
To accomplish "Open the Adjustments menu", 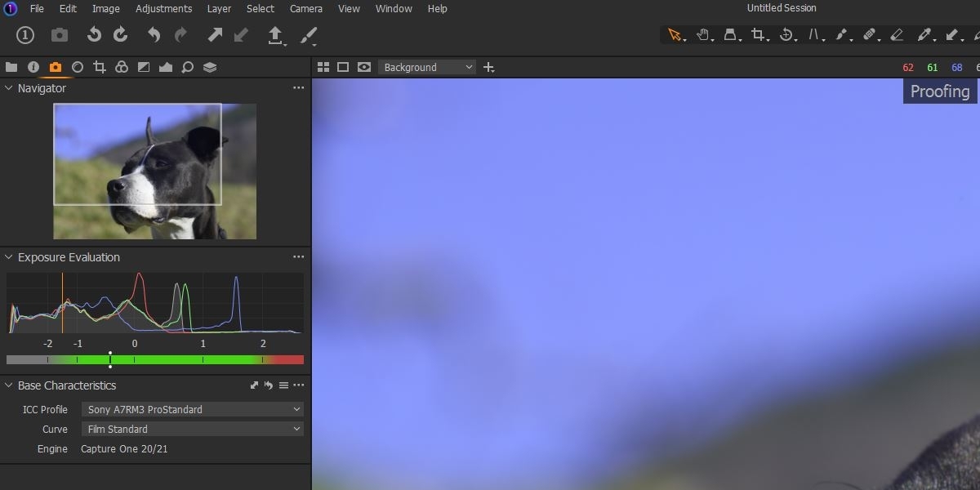I will click(164, 8).
